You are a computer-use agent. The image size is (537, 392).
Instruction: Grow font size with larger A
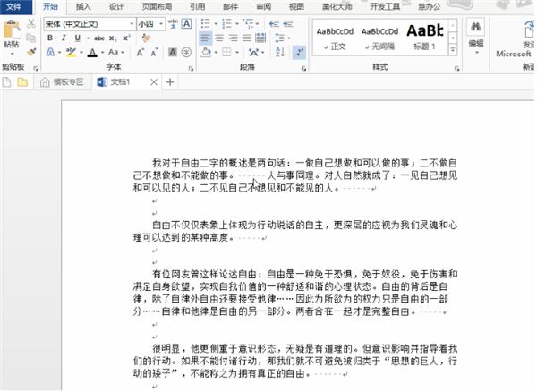pos(140,53)
